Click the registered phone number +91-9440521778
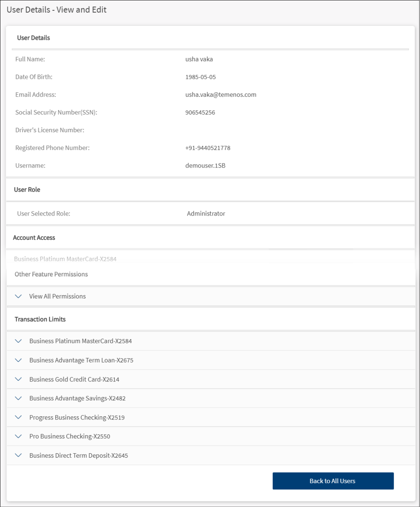420x507 pixels. click(208, 148)
